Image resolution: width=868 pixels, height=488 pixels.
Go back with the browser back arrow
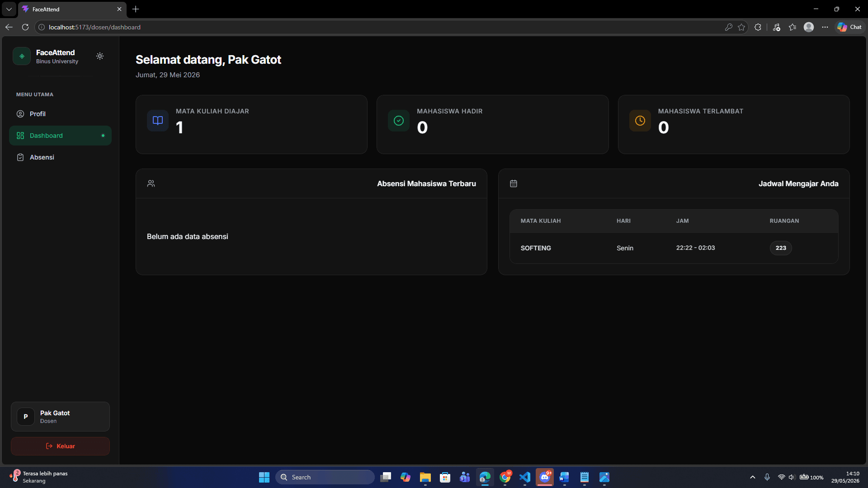[9, 27]
